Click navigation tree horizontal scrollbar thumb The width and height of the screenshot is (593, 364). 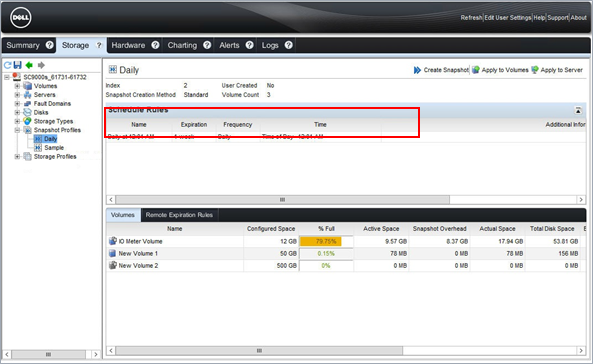(48, 355)
